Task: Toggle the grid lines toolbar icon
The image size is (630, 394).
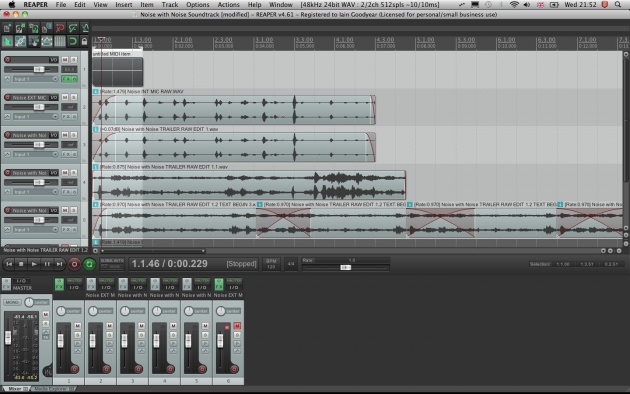Action: pos(59,41)
